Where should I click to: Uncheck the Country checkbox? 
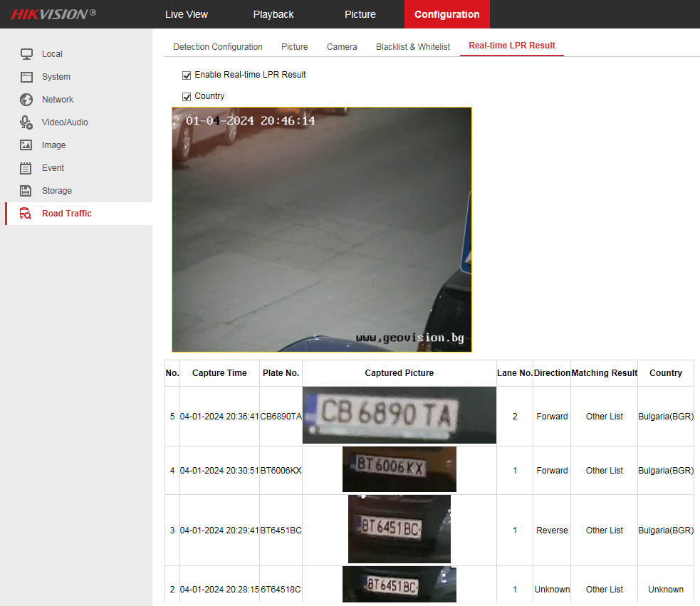pyautogui.click(x=187, y=96)
